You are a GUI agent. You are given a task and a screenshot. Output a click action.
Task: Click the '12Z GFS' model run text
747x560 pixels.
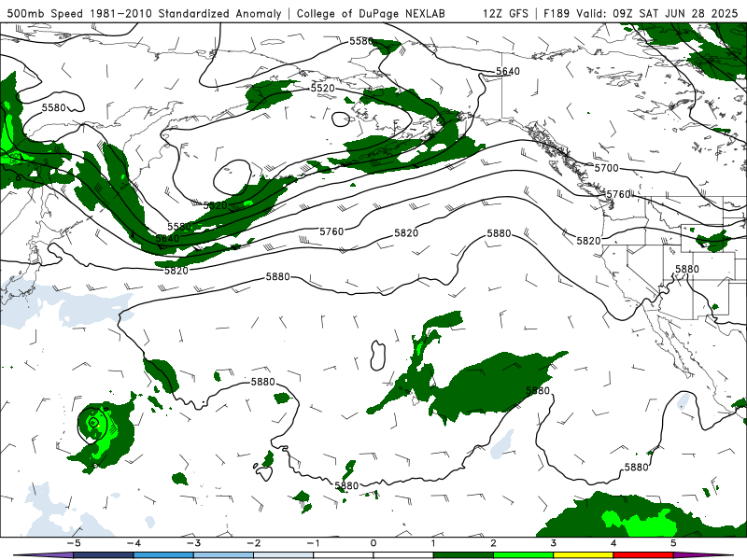point(505,13)
